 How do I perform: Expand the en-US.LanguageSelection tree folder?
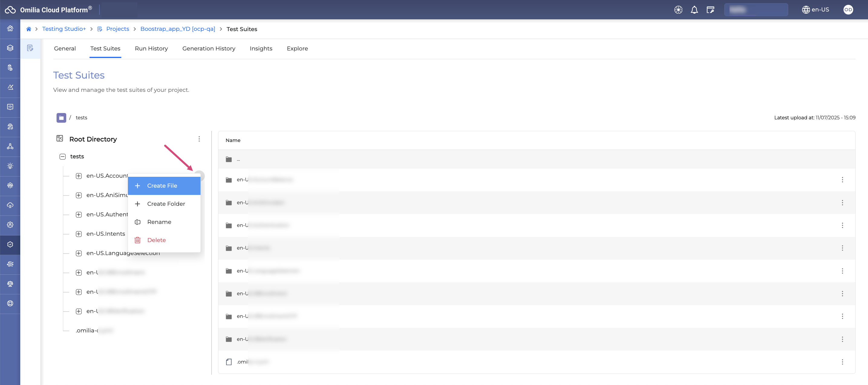point(79,253)
